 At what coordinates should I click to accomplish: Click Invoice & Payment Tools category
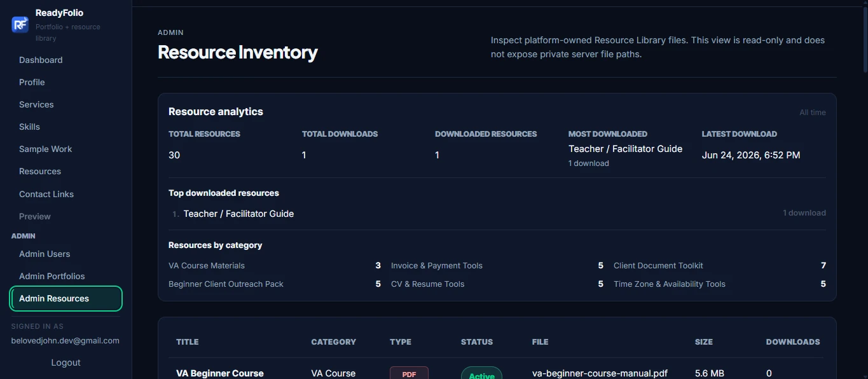(x=437, y=266)
